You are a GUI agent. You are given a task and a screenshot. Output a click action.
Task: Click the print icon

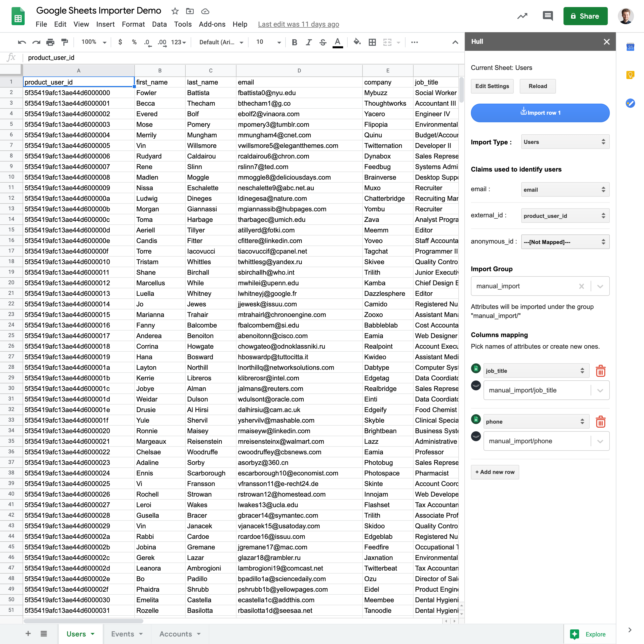tap(50, 42)
